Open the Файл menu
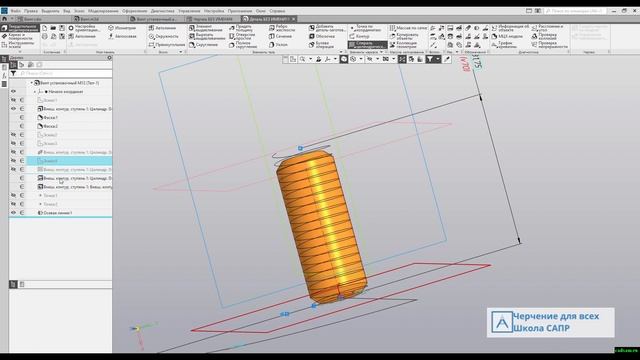The width and height of the screenshot is (640, 360). [x=16, y=11]
